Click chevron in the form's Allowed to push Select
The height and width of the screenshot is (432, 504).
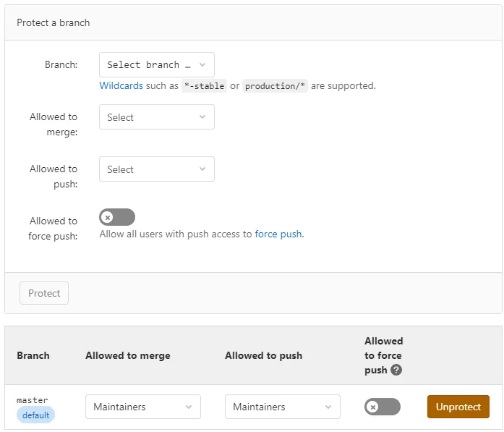point(202,169)
